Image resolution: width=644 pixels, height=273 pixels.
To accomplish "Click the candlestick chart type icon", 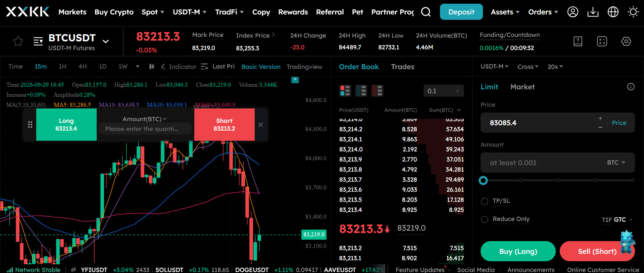I will pyautogui.click(x=152, y=66).
